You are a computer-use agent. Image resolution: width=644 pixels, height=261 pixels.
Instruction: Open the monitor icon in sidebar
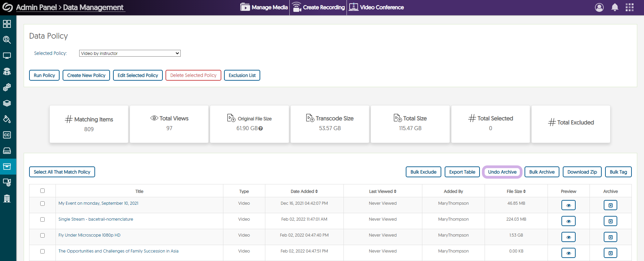7,56
